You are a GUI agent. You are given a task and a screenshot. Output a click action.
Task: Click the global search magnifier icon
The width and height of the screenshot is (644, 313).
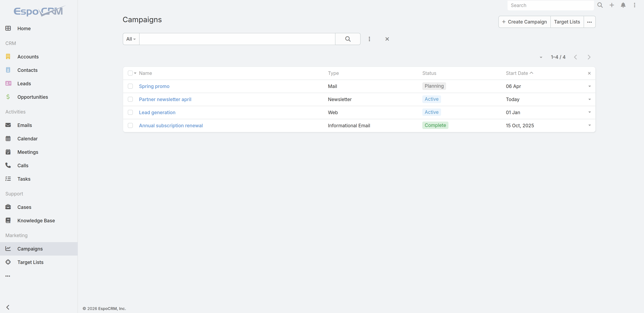600,5
